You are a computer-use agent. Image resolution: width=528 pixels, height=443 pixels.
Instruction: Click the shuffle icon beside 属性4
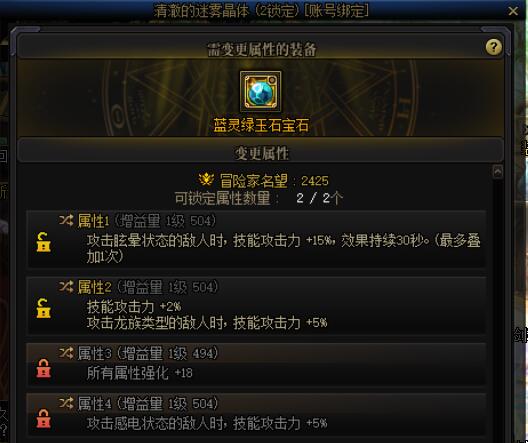click(66, 403)
